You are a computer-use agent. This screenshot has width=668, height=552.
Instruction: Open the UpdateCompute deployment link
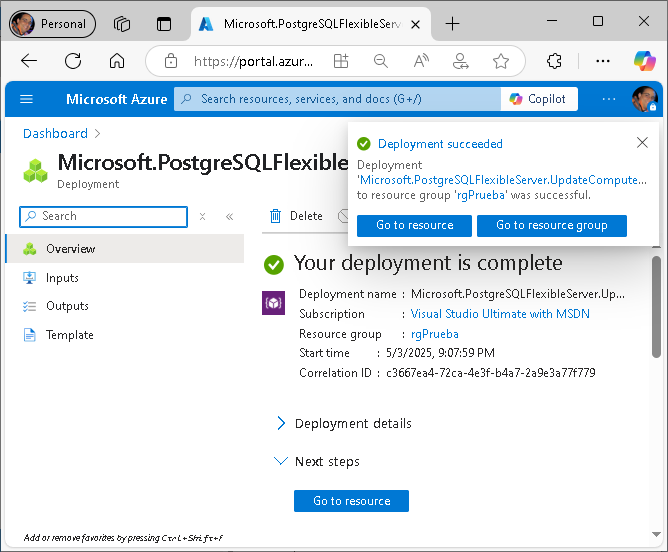point(503,180)
